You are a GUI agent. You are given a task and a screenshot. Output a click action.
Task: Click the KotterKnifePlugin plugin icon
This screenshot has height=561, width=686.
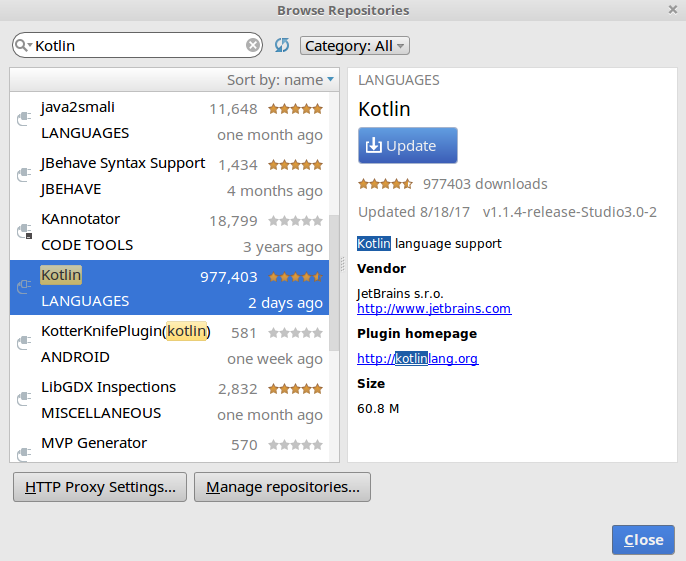click(24, 343)
